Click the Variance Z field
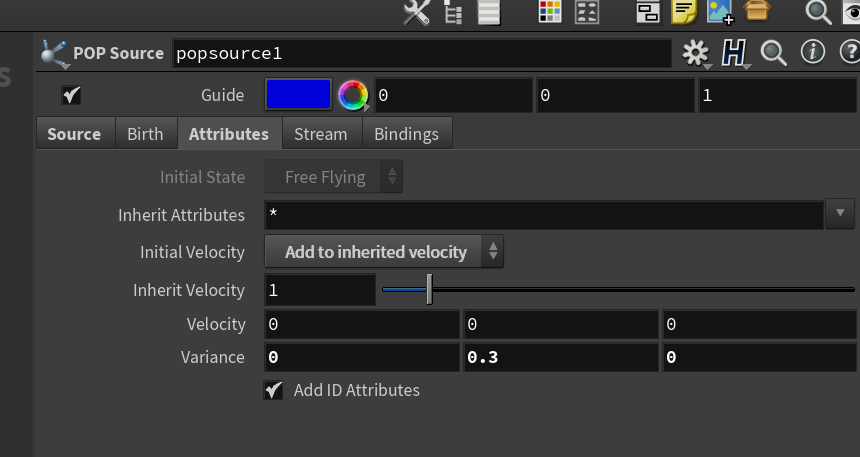 (760, 357)
